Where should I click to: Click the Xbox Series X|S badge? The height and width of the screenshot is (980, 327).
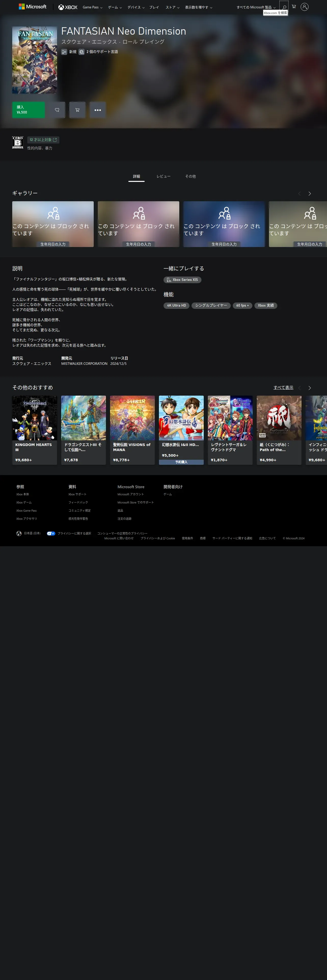(182, 280)
